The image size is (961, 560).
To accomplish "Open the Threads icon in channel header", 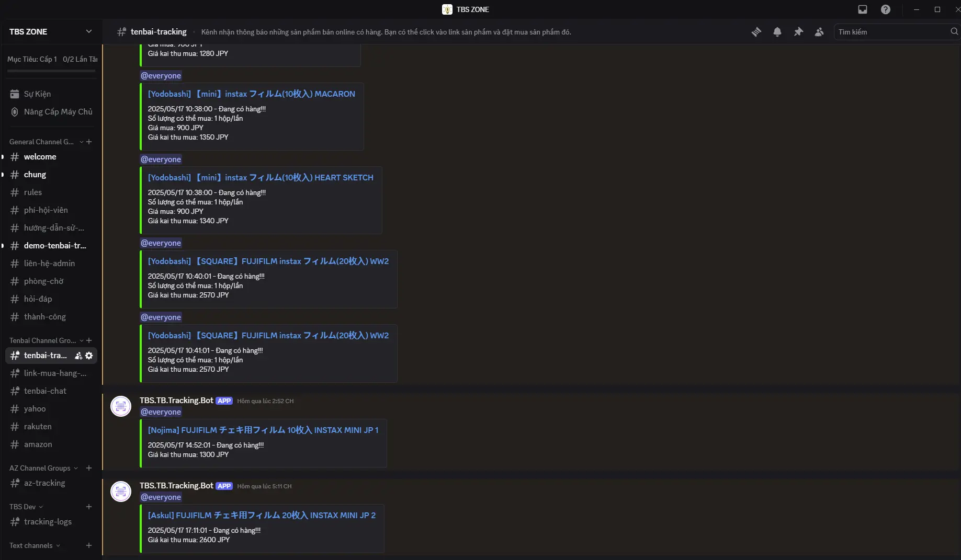I will (x=756, y=32).
